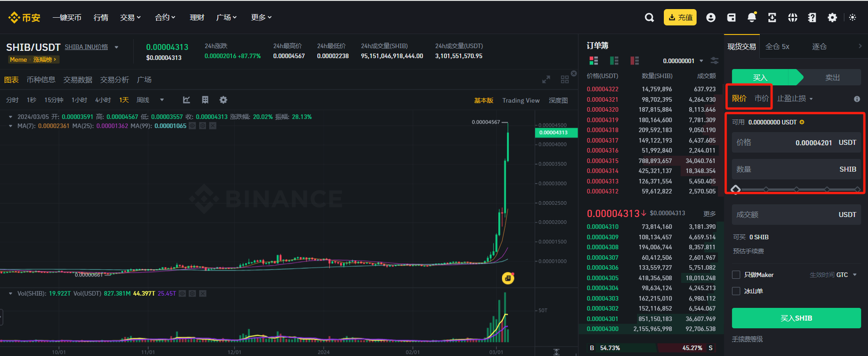Expand the 广场 menu in the header

(226, 17)
